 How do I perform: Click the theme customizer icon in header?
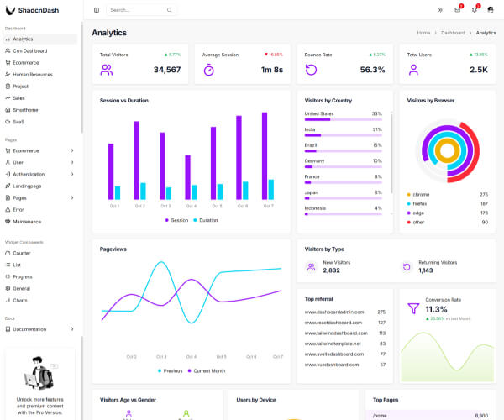(x=440, y=10)
